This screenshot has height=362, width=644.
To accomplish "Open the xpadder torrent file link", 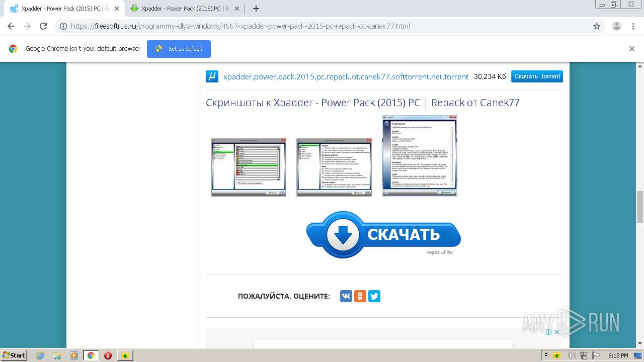I will tap(346, 76).
